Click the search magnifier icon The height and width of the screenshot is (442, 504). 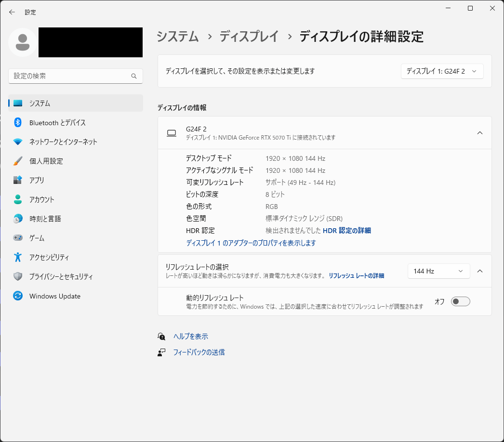click(x=134, y=76)
